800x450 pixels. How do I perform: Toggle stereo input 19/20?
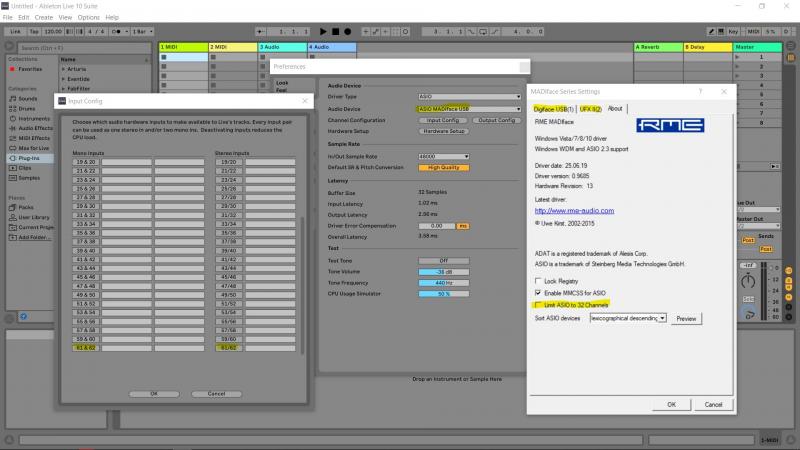pos(229,162)
